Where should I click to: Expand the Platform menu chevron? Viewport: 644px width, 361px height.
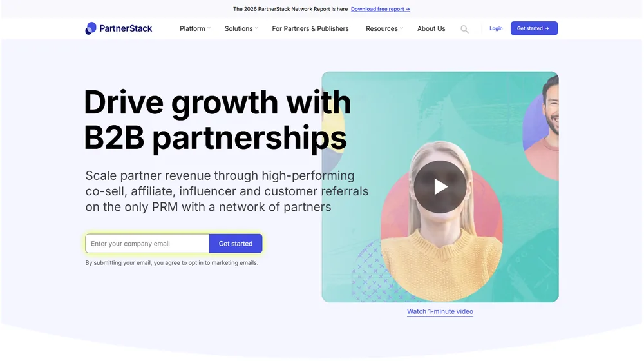[x=209, y=28]
